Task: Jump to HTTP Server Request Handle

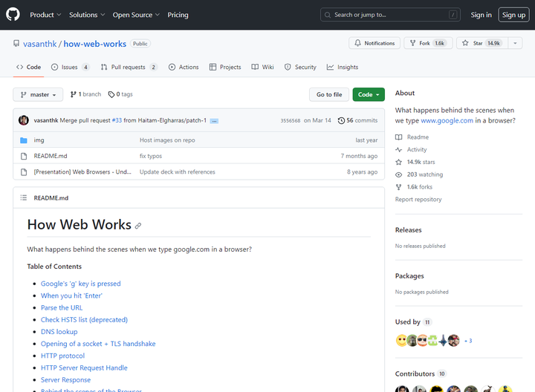Action: tap(84, 367)
